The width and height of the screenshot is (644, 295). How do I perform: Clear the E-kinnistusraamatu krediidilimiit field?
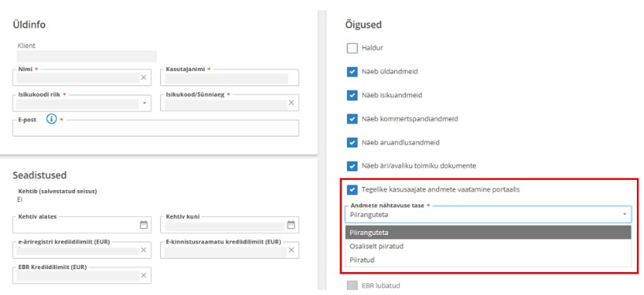[291, 250]
